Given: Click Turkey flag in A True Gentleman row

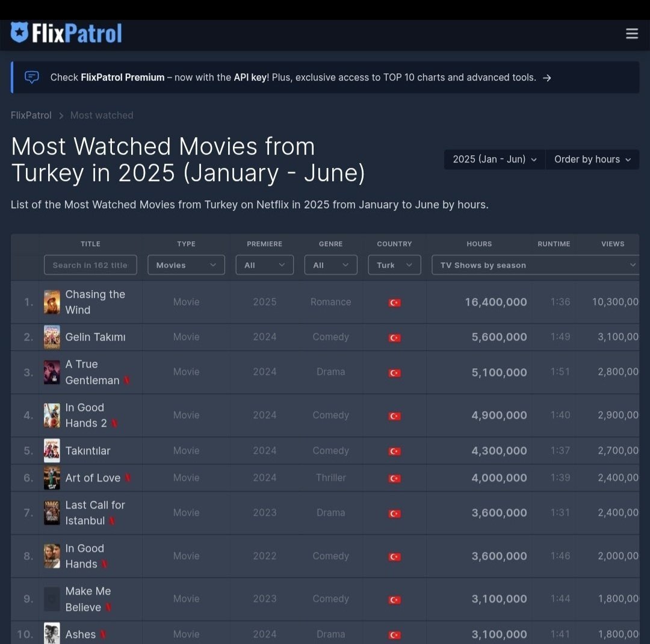Looking at the screenshot, I should point(394,373).
